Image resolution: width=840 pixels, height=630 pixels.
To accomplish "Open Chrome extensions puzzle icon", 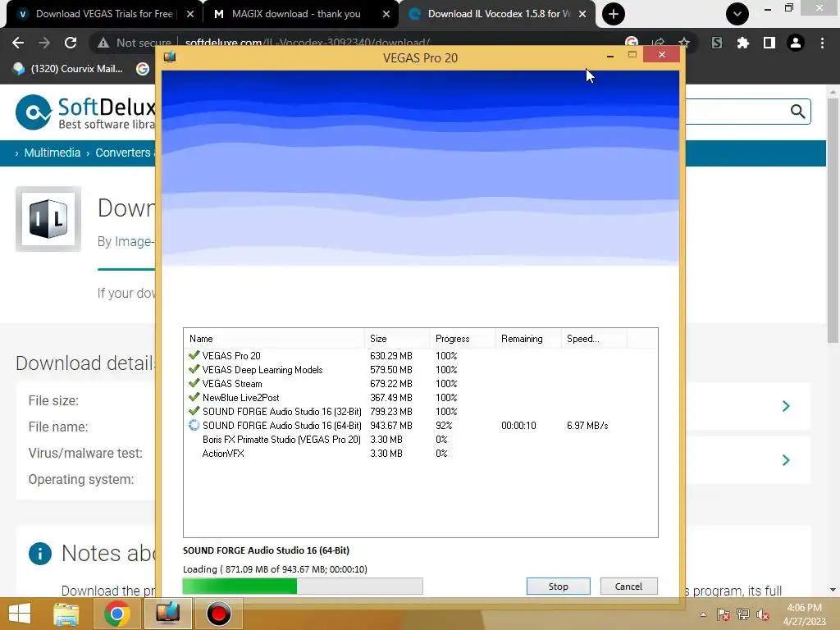I will [742, 43].
